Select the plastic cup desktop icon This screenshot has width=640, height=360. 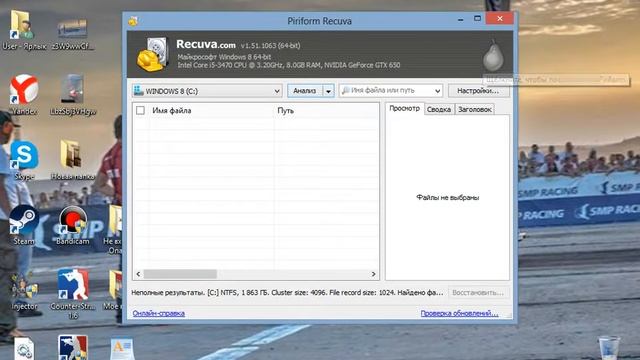pyautogui.click(x=609, y=347)
